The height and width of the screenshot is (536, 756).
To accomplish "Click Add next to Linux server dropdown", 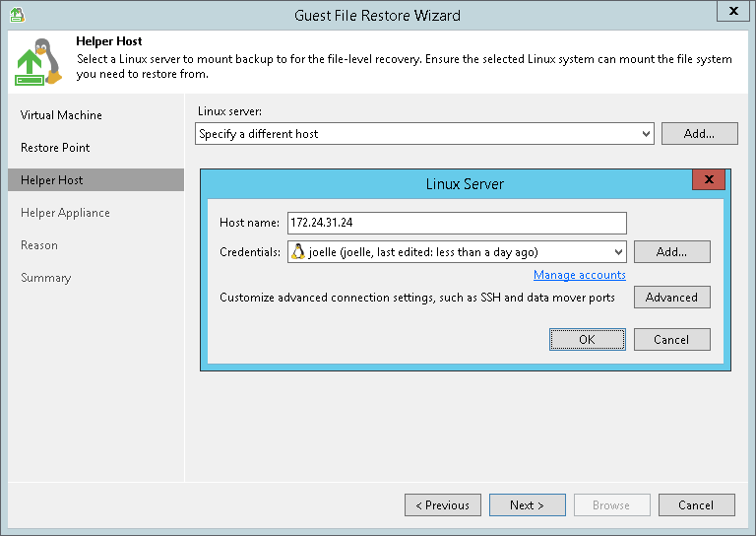I will pyautogui.click(x=699, y=133).
